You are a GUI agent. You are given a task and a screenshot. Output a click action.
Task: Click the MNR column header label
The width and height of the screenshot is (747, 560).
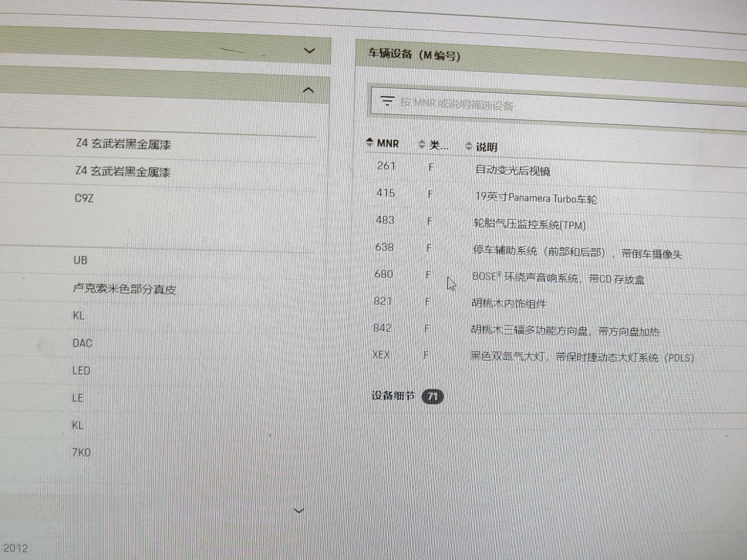tap(388, 143)
